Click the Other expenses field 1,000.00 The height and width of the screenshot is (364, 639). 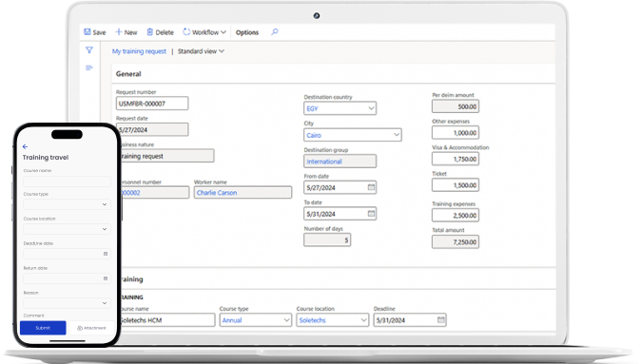point(455,132)
